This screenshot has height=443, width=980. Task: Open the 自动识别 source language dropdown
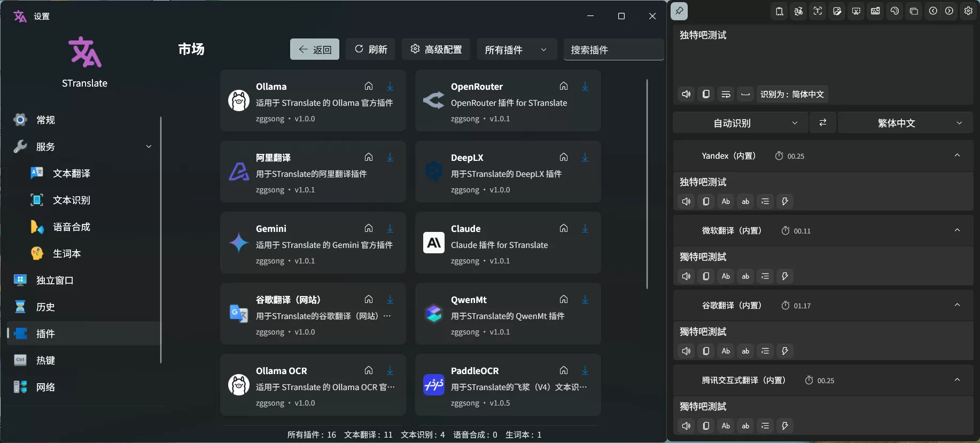pos(740,123)
